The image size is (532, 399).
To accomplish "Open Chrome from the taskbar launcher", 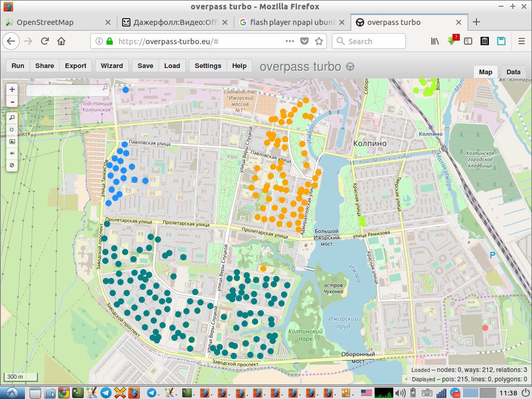I will [x=64, y=393].
